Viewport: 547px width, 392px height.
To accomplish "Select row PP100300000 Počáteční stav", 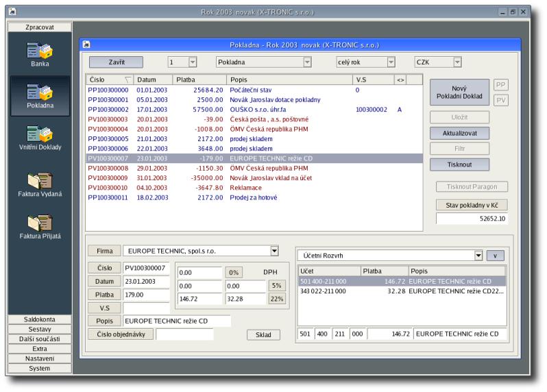I will point(254,90).
